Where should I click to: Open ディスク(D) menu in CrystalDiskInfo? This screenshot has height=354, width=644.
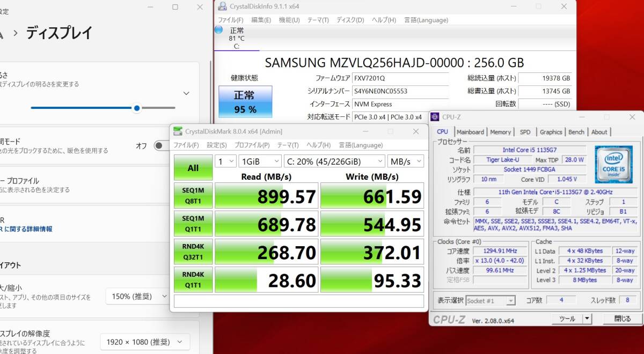(x=350, y=20)
